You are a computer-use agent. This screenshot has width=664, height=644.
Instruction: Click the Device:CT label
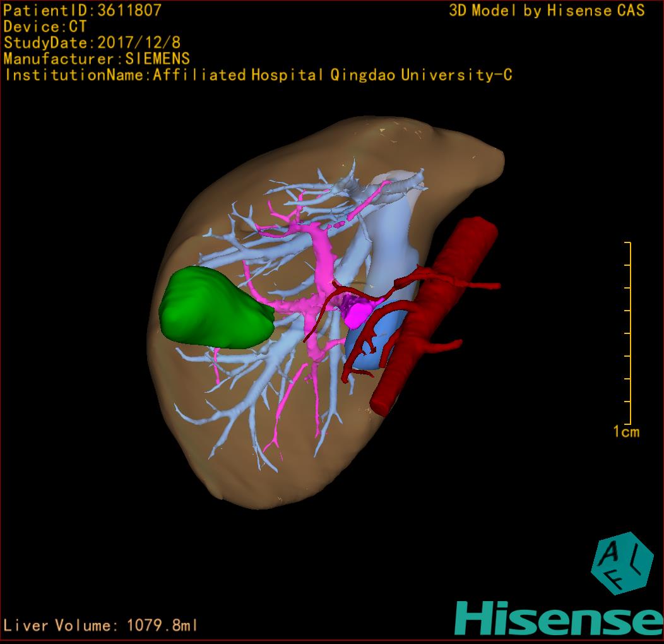[x=45, y=27]
